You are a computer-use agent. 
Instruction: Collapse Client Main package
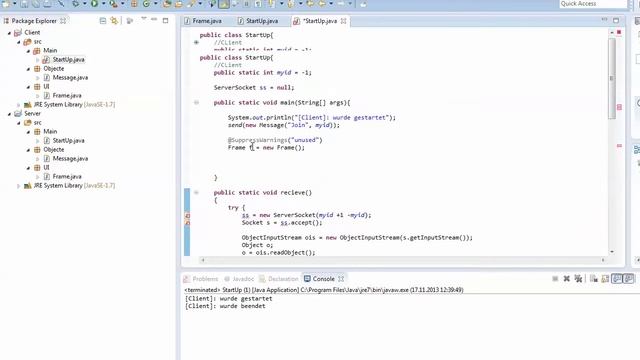point(28,51)
